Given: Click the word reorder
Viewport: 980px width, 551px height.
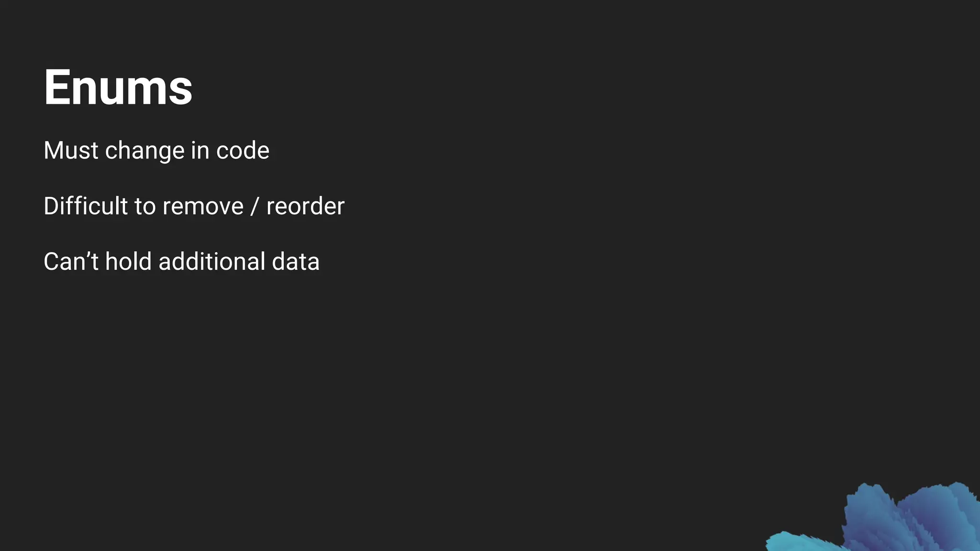Looking at the screenshot, I should (305, 206).
